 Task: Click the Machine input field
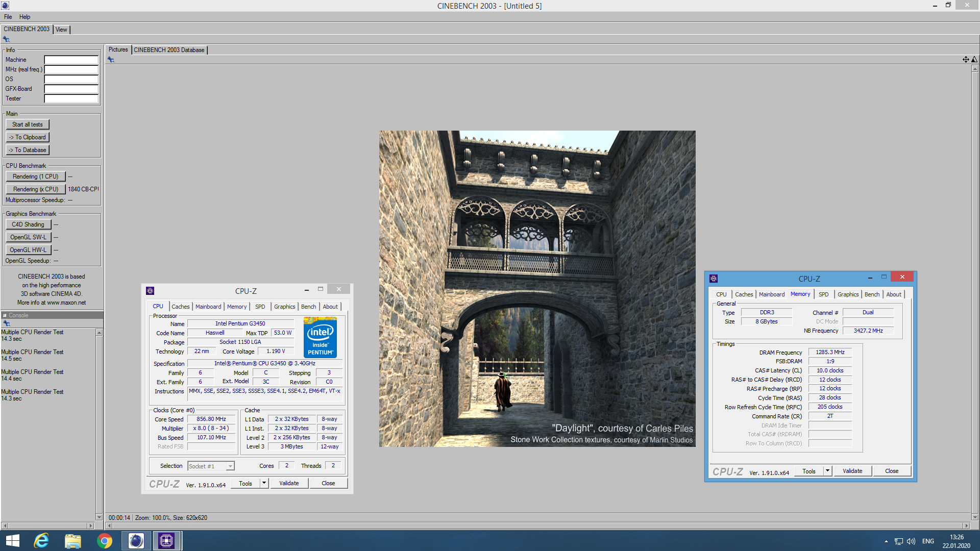click(x=71, y=60)
